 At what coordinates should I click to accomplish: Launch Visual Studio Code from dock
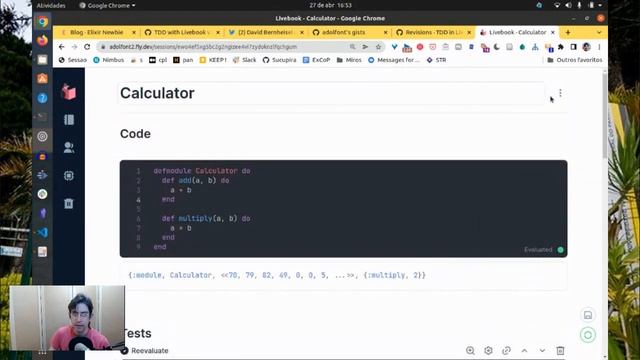tap(42, 232)
